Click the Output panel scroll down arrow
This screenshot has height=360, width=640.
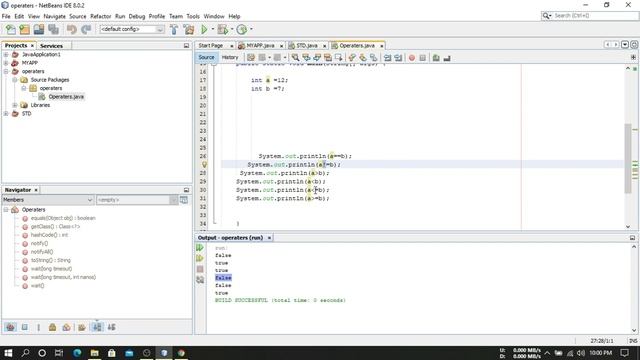[x=633, y=330]
